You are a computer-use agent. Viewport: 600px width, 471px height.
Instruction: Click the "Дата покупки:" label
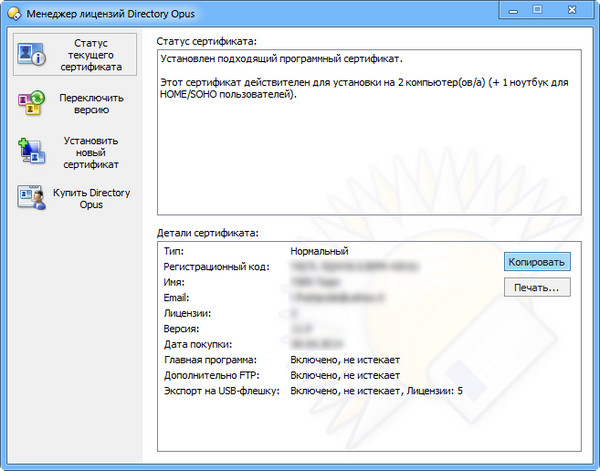click(x=198, y=344)
